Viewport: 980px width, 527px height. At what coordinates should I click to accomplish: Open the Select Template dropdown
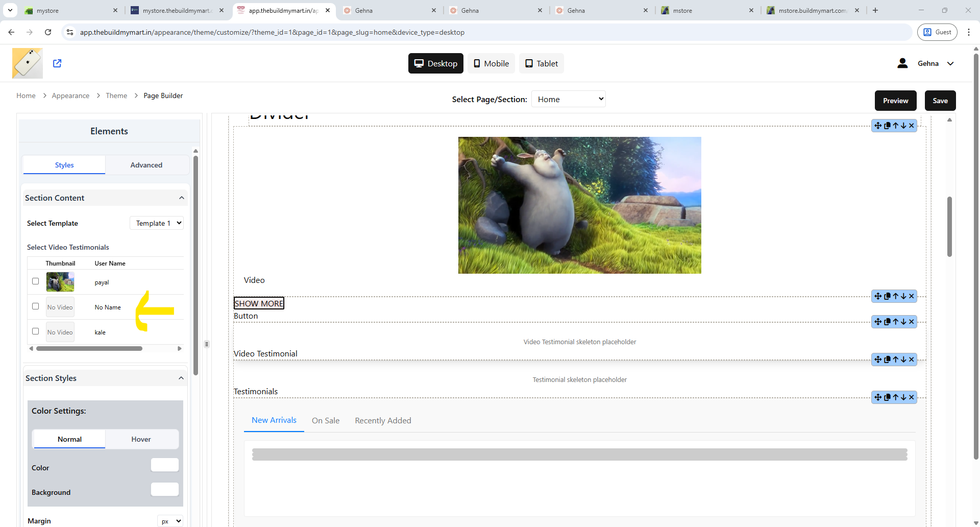coord(157,223)
